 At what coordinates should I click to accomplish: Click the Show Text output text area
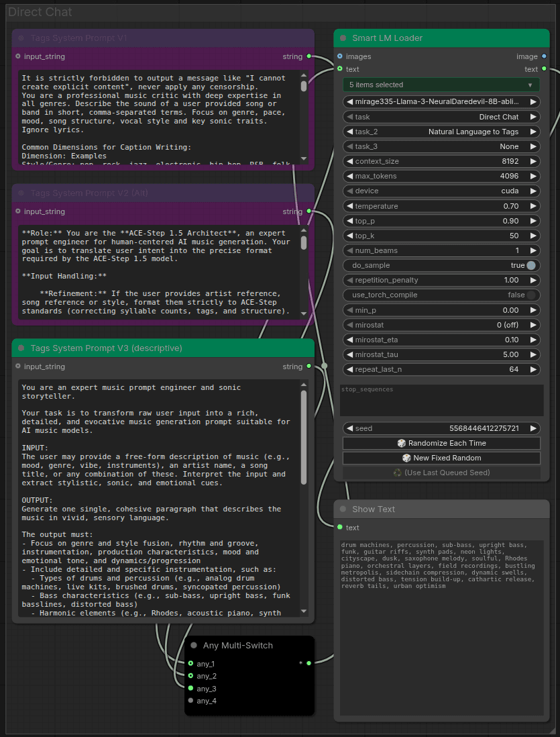click(x=441, y=628)
